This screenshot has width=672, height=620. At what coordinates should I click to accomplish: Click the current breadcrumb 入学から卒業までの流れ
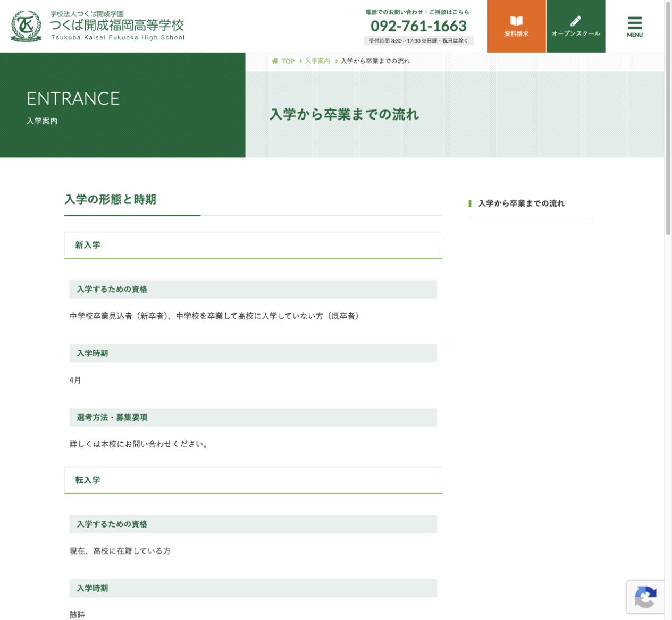click(x=375, y=61)
